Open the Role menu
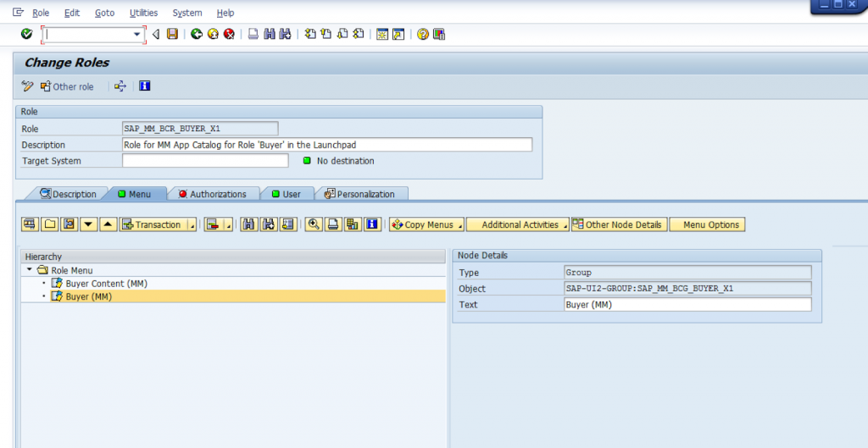 pyautogui.click(x=41, y=12)
